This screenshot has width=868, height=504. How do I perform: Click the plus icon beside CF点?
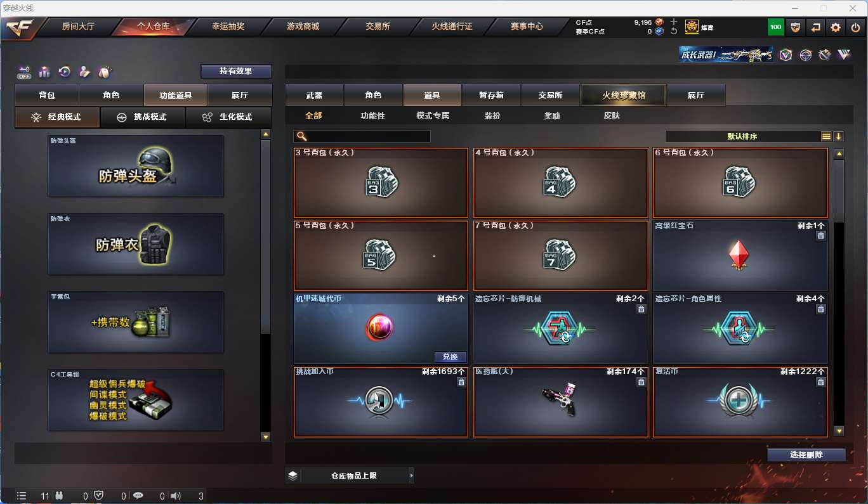pos(674,22)
